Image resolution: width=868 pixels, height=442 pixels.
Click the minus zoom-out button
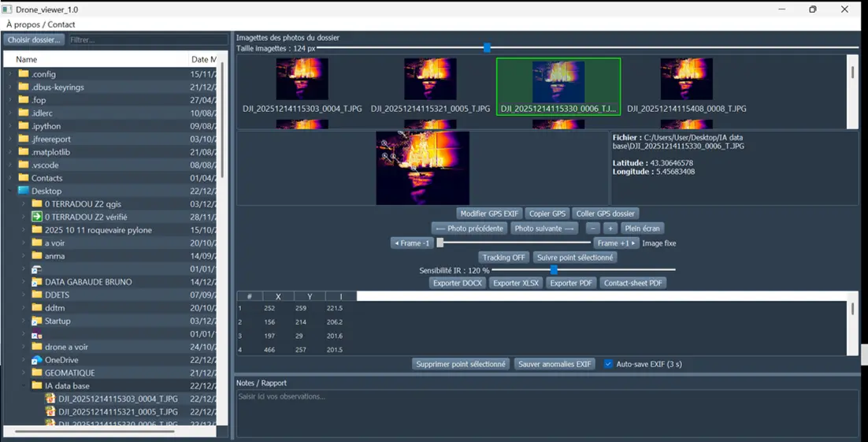[x=592, y=228]
